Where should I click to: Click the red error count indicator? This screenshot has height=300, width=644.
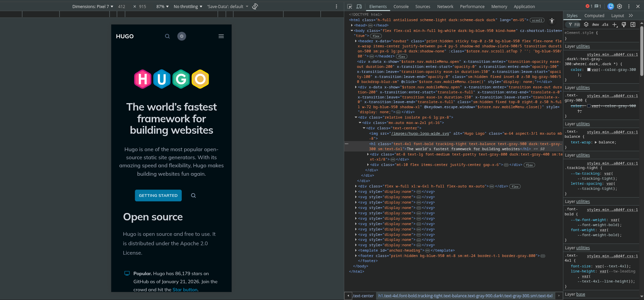coord(589,6)
